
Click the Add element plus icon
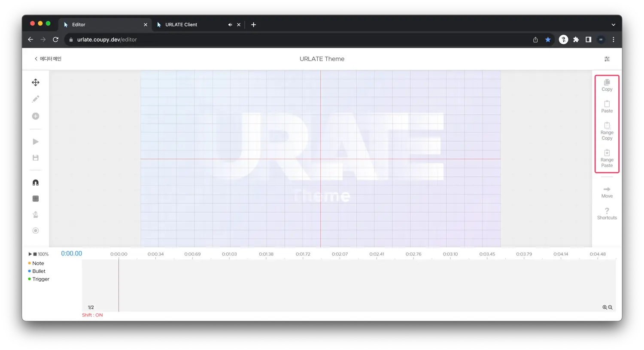[x=36, y=116]
